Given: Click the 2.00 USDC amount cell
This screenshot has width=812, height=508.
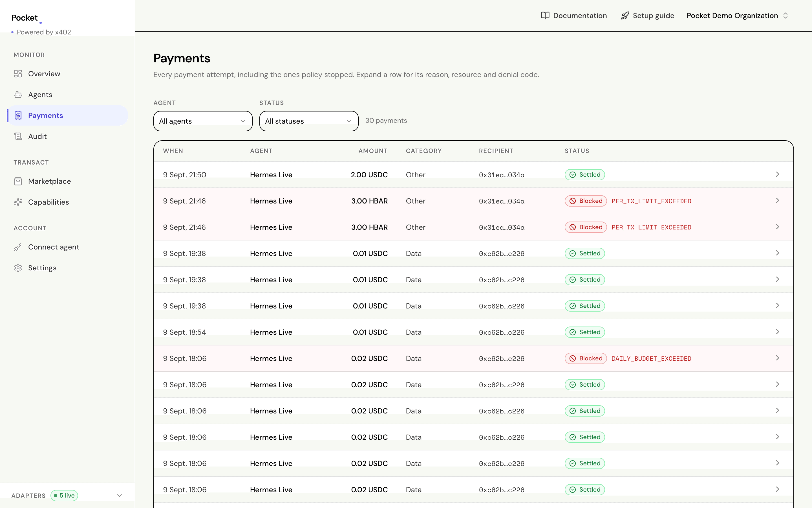Looking at the screenshot, I should [369, 175].
